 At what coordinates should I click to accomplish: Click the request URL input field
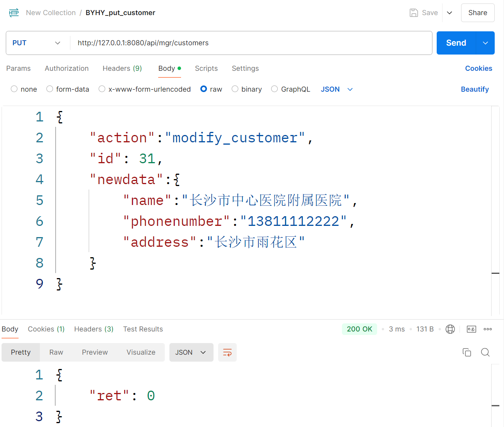coord(251,43)
